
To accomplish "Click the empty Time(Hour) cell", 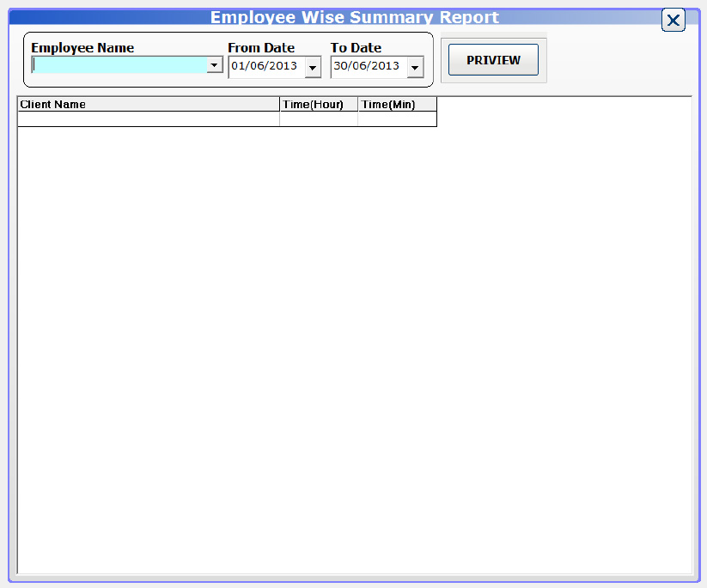I will pos(316,118).
